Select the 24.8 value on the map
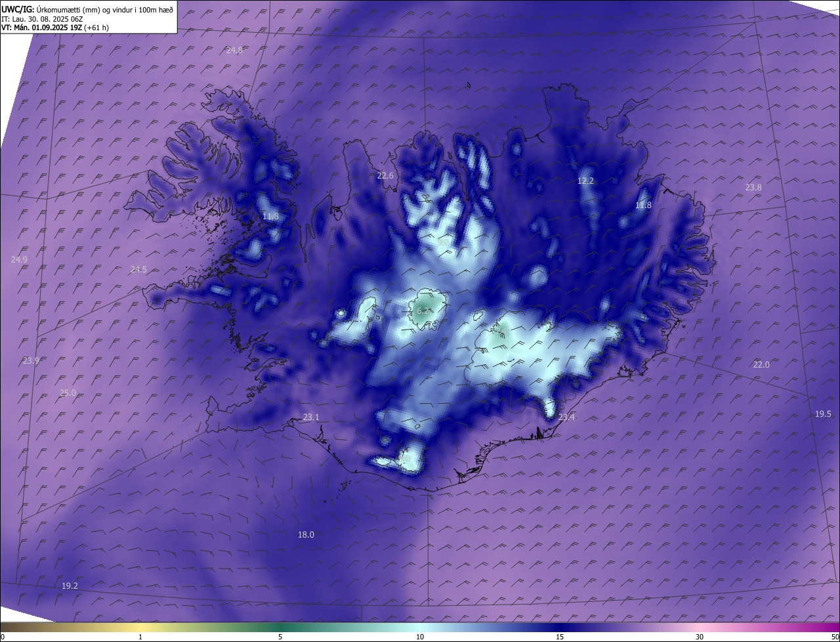 pos(234,50)
